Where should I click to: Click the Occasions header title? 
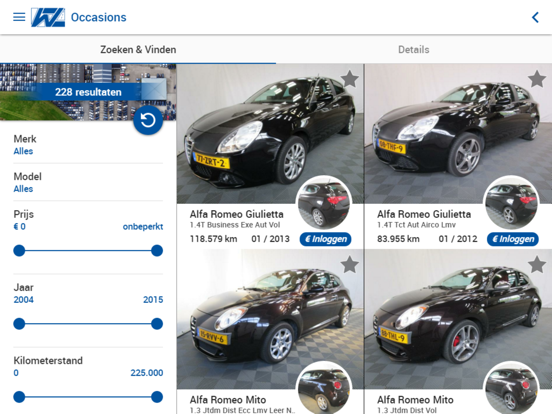pyautogui.click(x=99, y=17)
